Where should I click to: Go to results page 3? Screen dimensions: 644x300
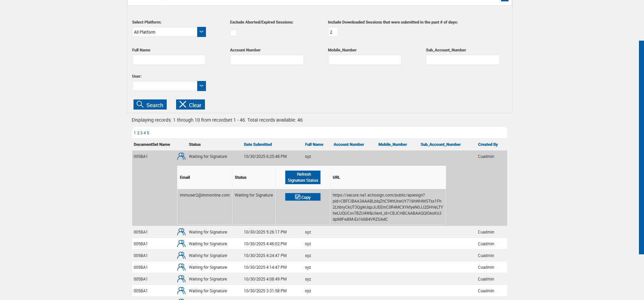[x=141, y=133]
